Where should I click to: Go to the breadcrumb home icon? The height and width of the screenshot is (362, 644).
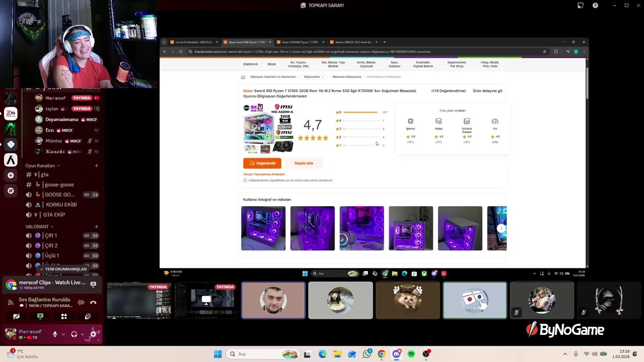click(x=243, y=77)
